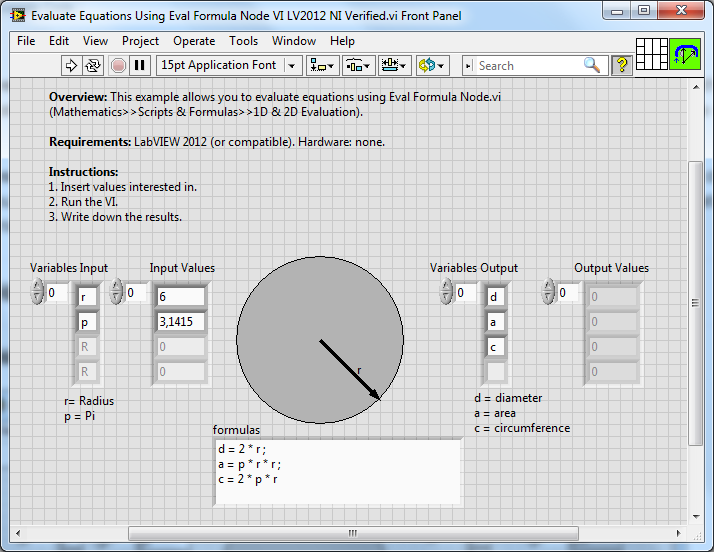
Task: Click the 'd' variable output cell
Action: pyautogui.click(x=495, y=297)
